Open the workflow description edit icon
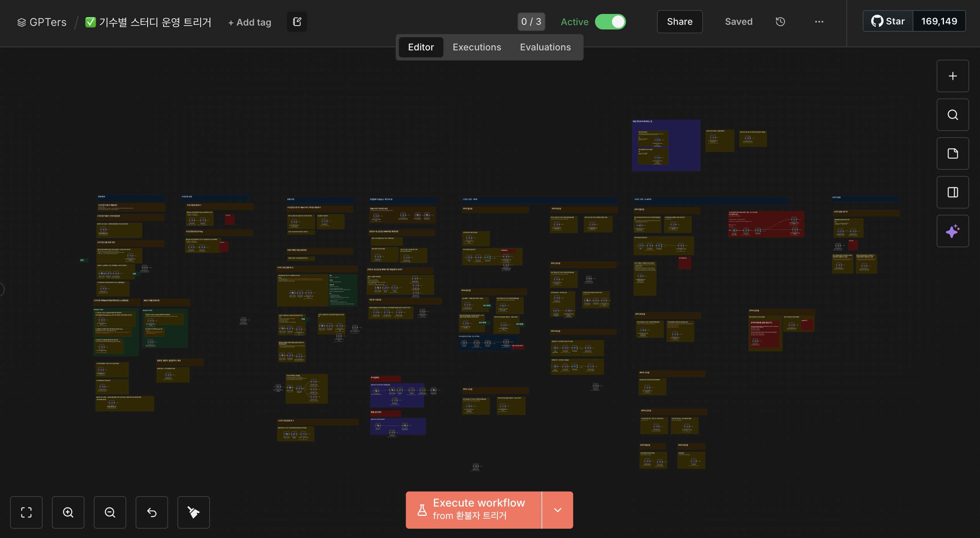 click(x=297, y=22)
